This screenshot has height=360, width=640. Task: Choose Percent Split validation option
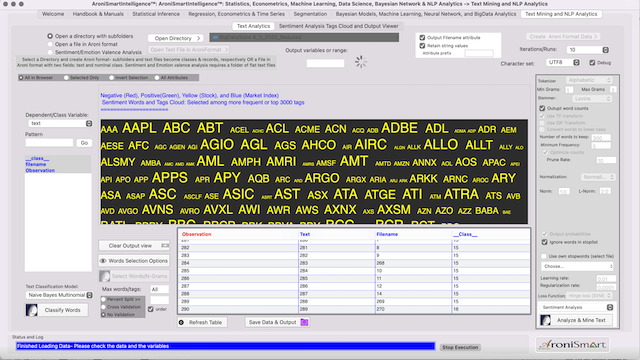point(103,299)
